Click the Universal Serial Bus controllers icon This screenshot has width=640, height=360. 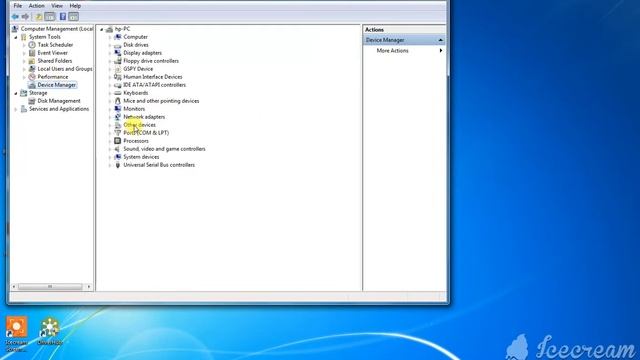(118, 165)
